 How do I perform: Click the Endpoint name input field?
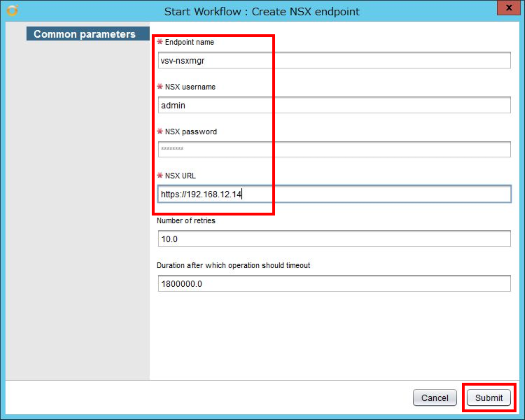[x=334, y=61]
